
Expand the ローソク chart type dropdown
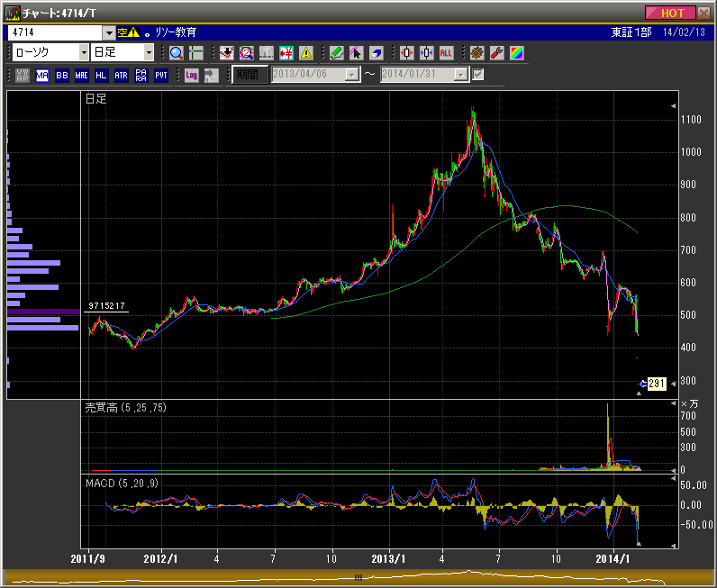tap(82, 53)
